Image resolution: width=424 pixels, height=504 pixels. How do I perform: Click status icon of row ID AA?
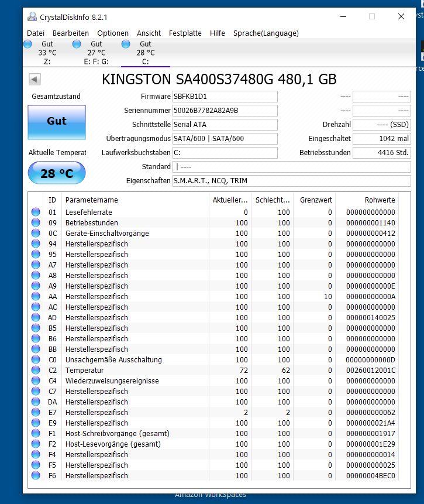[36, 296]
